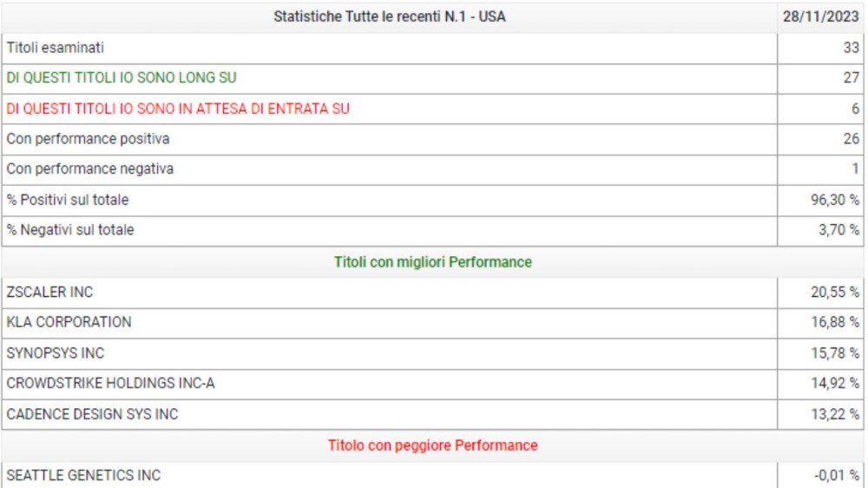Select CADENCE DESIGN SYS INC entry
Screen dimensions: 868x488
pyautogui.click(x=92, y=414)
